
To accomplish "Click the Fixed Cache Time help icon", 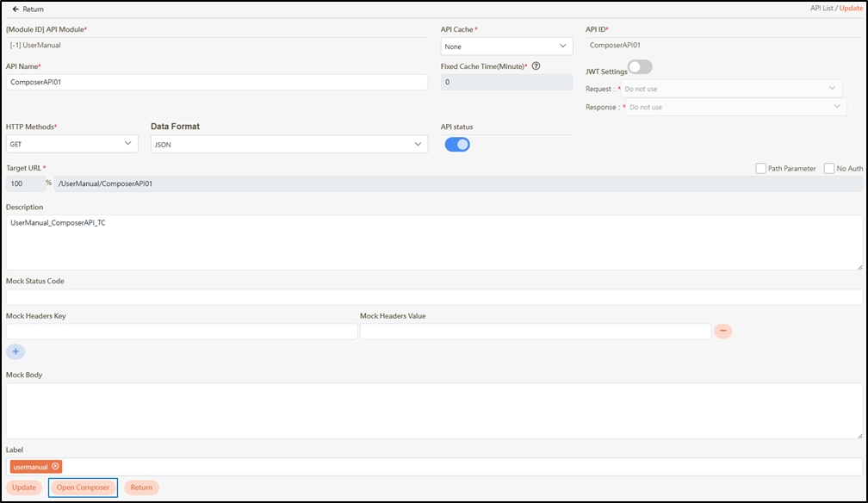I will [x=536, y=66].
